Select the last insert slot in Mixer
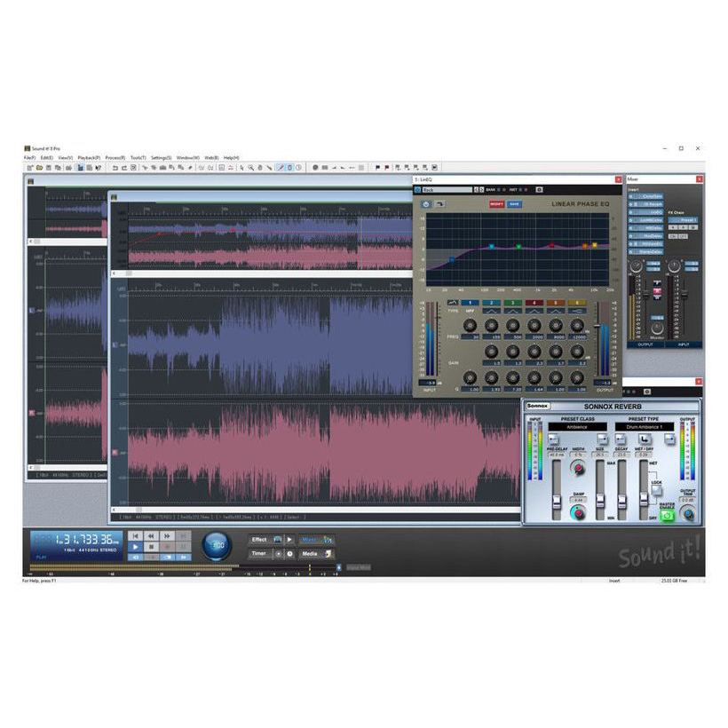Viewport: 728px width, 728px height. click(x=645, y=252)
